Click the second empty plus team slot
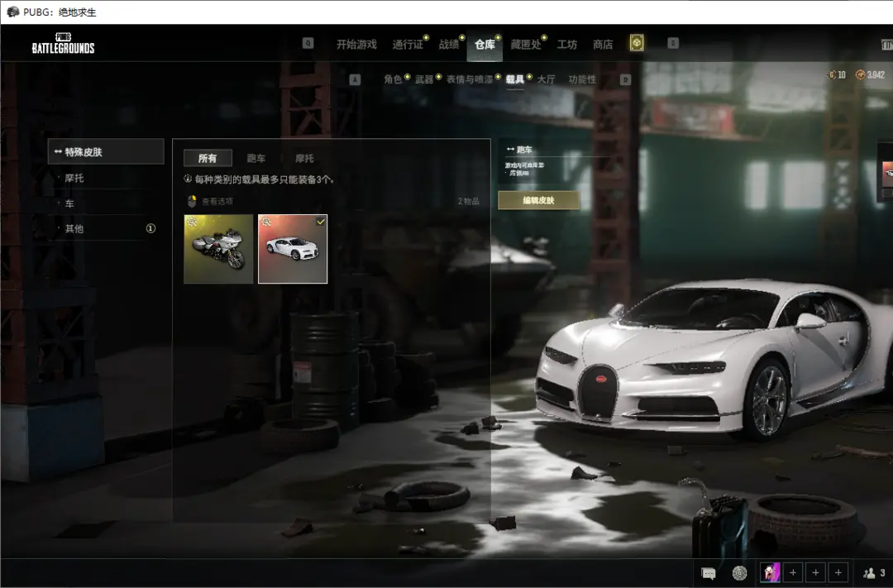The width and height of the screenshot is (893, 588). [815, 572]
